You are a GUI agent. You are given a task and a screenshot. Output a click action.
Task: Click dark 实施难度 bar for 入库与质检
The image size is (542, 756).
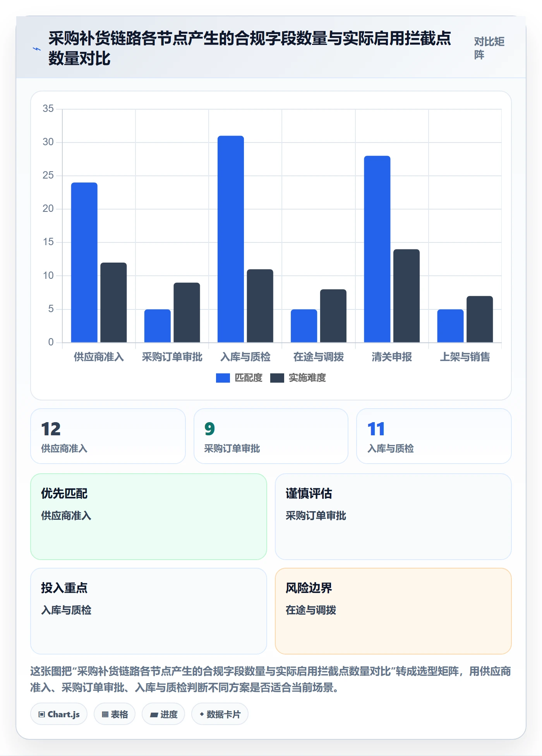260,306
